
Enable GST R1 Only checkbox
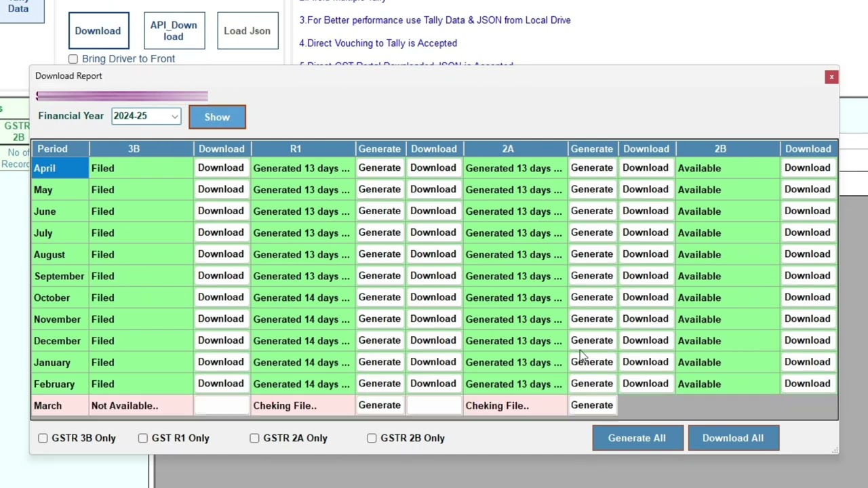coord(143,438)
